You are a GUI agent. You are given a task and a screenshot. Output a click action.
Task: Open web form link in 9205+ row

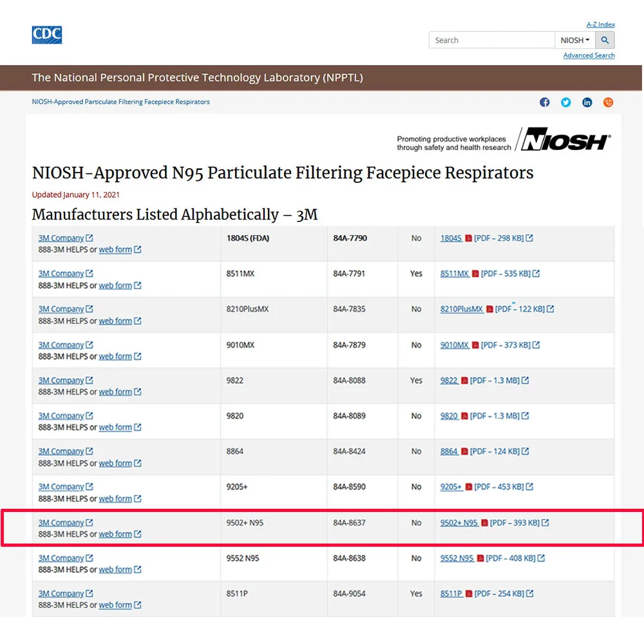pos(115,499)
